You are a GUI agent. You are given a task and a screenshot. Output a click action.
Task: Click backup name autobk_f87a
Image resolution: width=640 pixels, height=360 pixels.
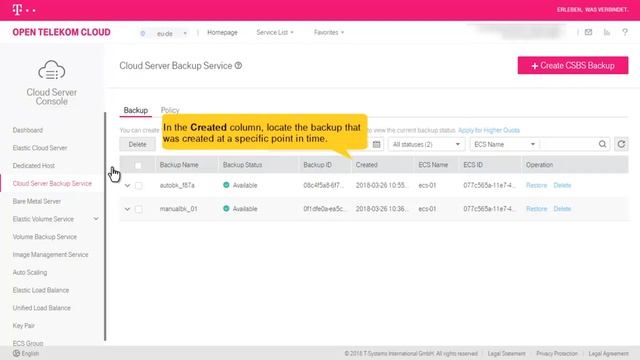coord(177,185)
